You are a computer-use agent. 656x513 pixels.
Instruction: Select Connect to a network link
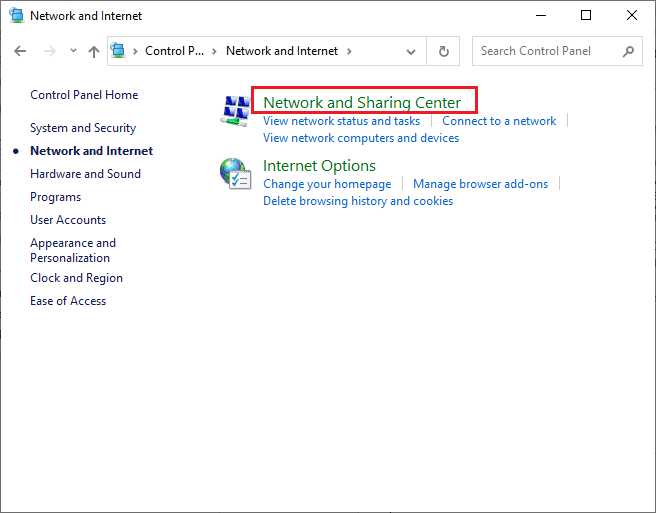[499, 121]
